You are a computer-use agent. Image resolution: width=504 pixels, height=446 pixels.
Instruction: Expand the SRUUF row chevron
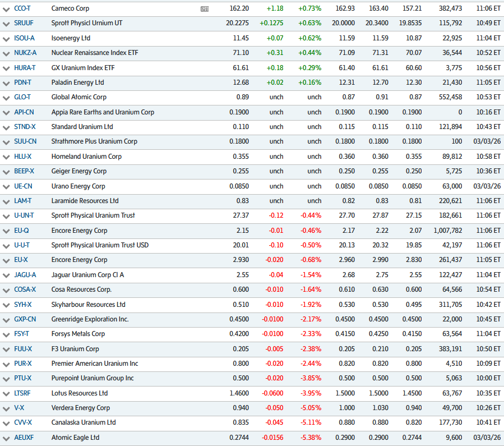click(6, 24)
